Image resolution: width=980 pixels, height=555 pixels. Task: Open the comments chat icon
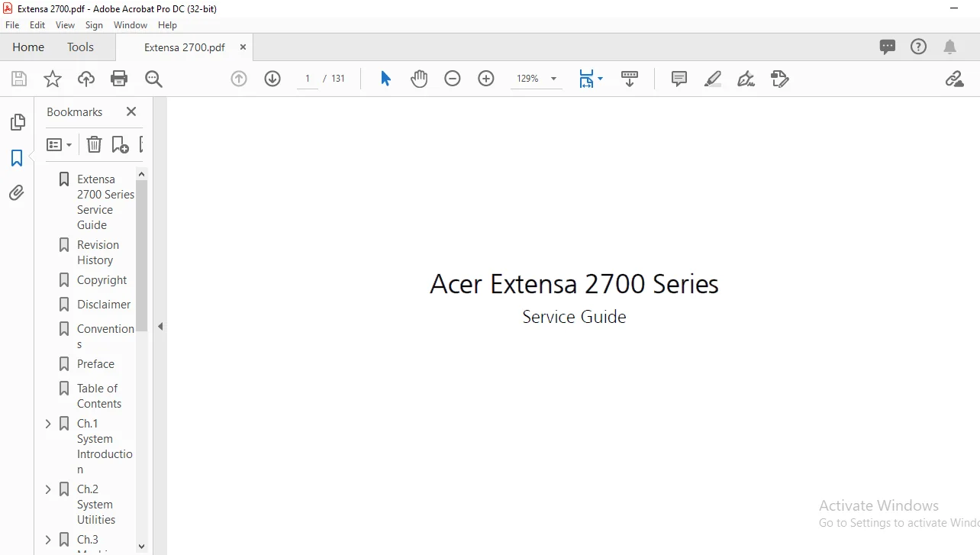click(x=888, y=47)
